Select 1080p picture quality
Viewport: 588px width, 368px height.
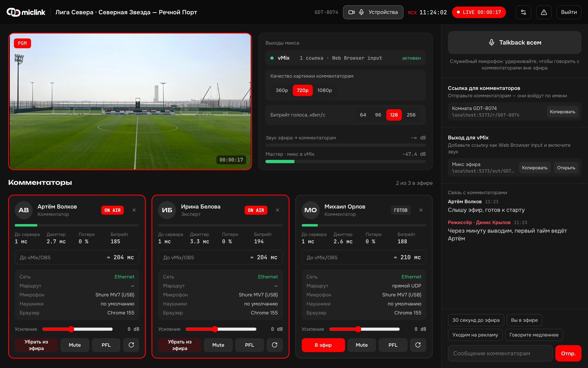pyautogui.click(x=324, y=90)
